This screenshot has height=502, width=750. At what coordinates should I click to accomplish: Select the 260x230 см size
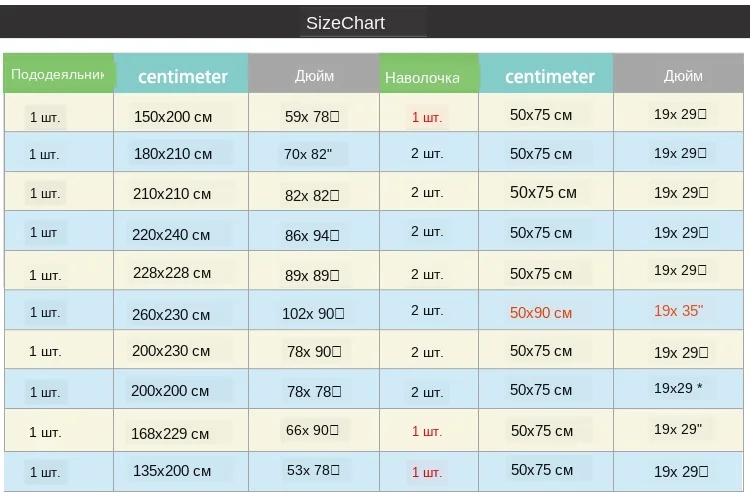171,315
